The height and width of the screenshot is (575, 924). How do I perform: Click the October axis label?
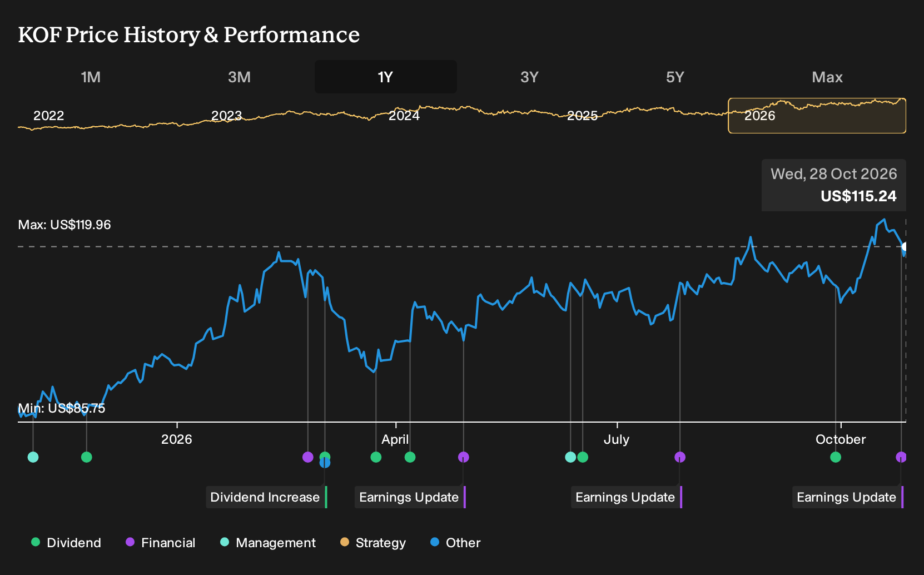[x=841, y=439]
